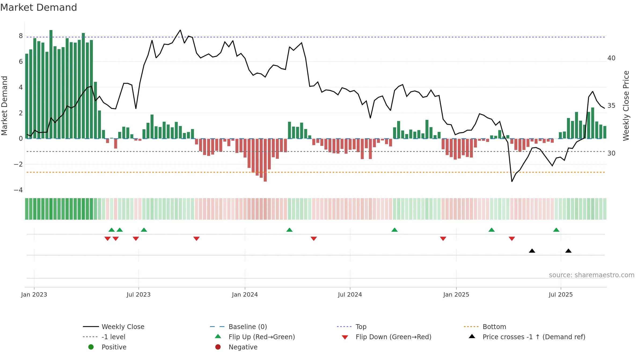Screen dimensions: 644x362
Task: Click the red flip-down marker in October 2023
Action: point(196,239)
